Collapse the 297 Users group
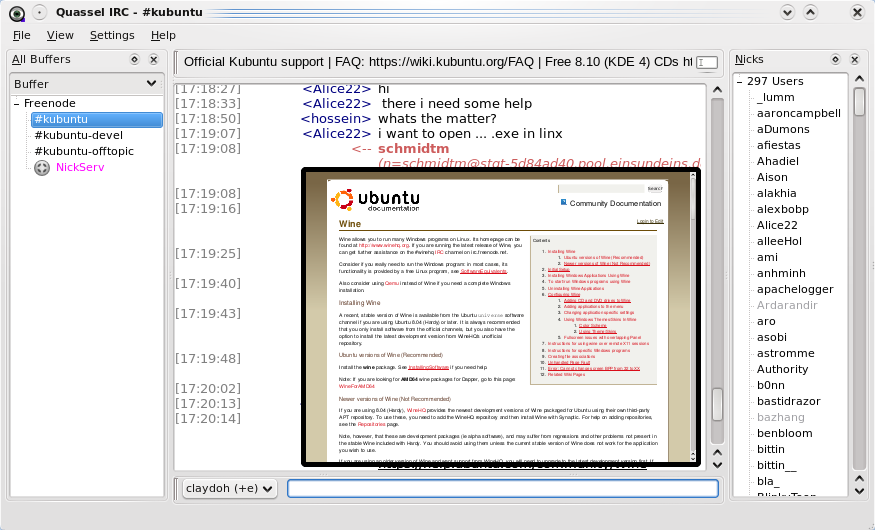The width and height of the screenshot is (875, 530). pyautogui.click(x=739, y=82)
